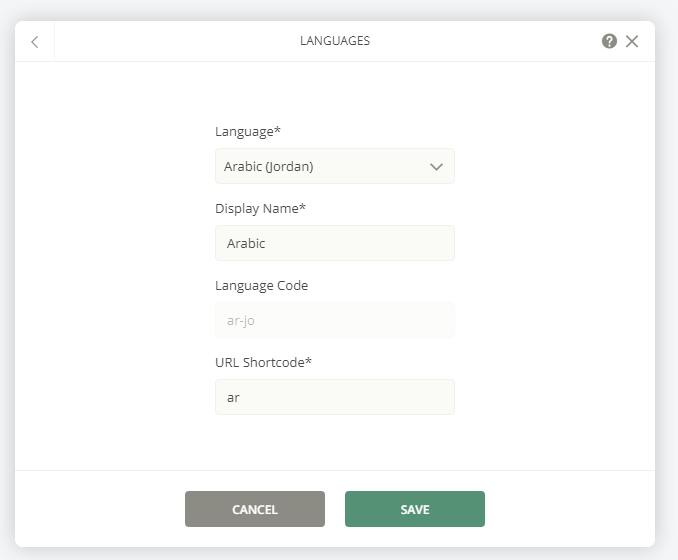The height and width of the screenshot is (560, 678).
Task: Place cursor on the "Arabic" display name text
Action: tap(246, 243)
